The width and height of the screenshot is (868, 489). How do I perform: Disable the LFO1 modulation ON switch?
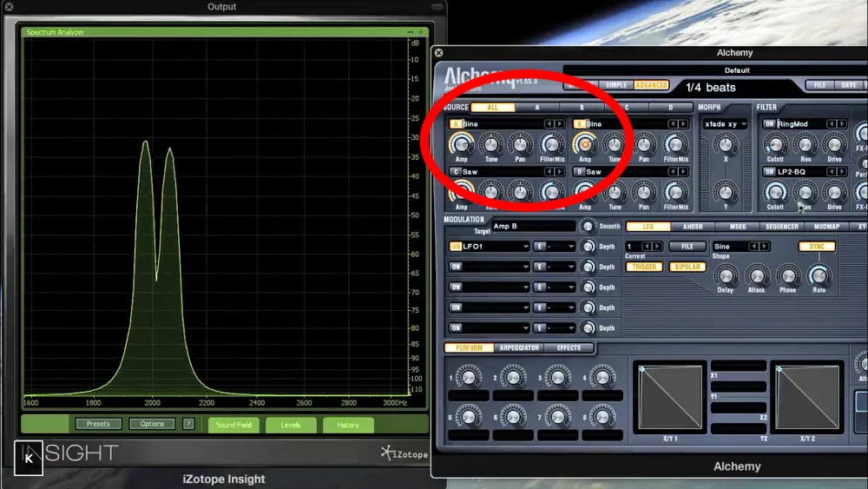click(x=455, y=247)
